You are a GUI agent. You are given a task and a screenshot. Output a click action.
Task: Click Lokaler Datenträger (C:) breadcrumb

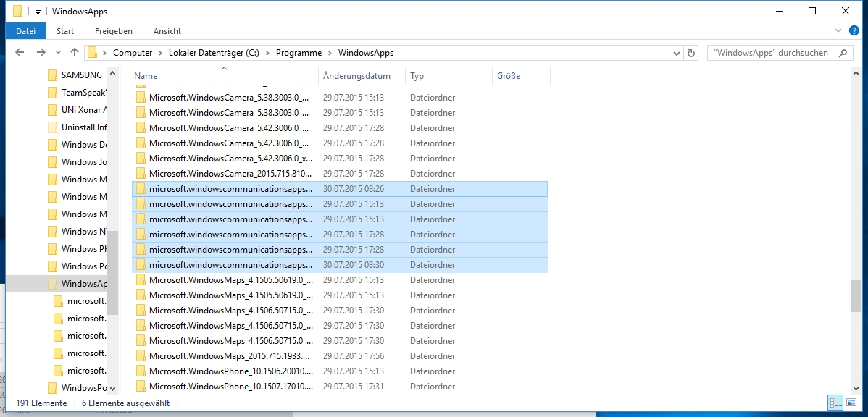tap(214, 53)
